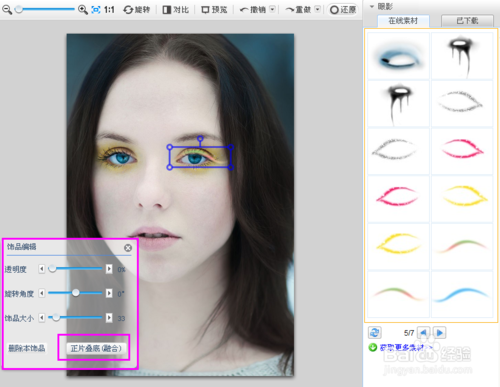The height and width of the screenshot is (387, 500).
Task: Open the 撤销 undo dropdown arrow
Action: [272, 9]
